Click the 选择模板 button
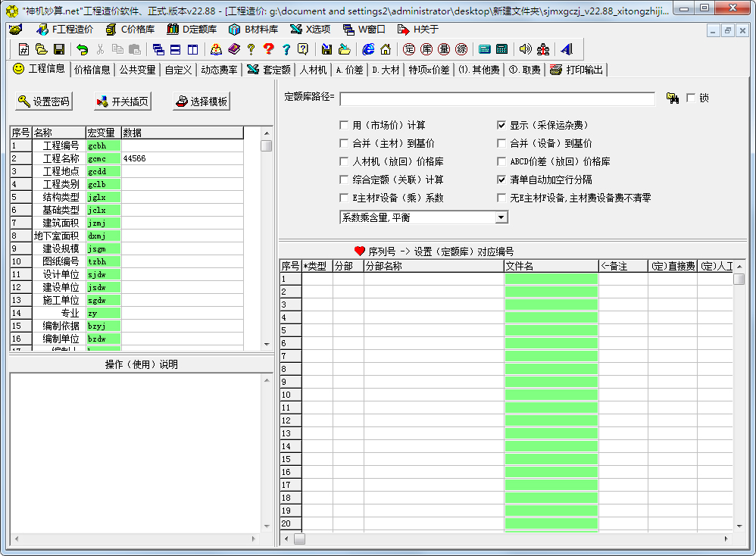 pyautogui.click(x=201, y=102)
